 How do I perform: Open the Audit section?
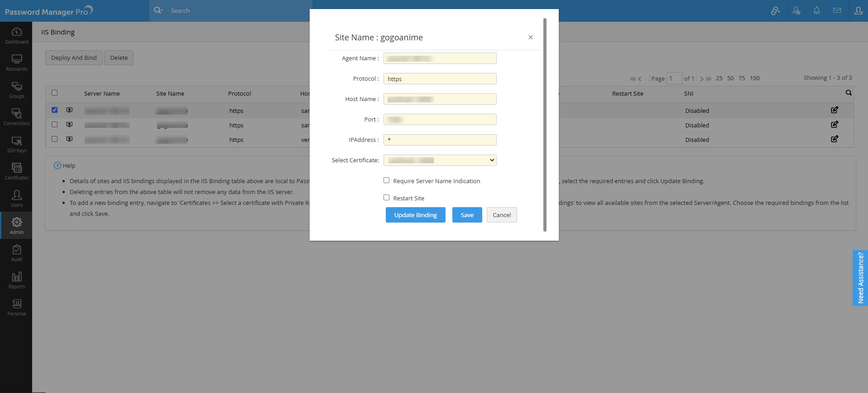(x=16, y=253)
